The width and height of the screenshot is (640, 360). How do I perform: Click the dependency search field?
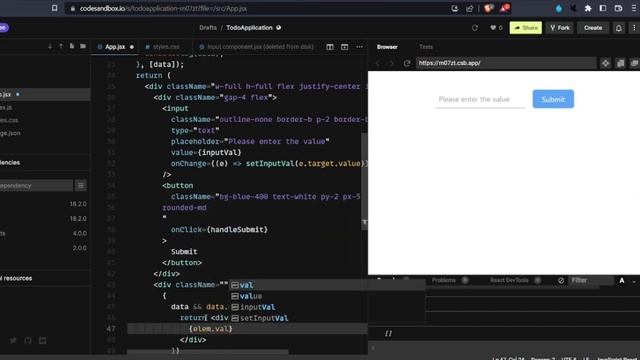(x=36, y=186)
